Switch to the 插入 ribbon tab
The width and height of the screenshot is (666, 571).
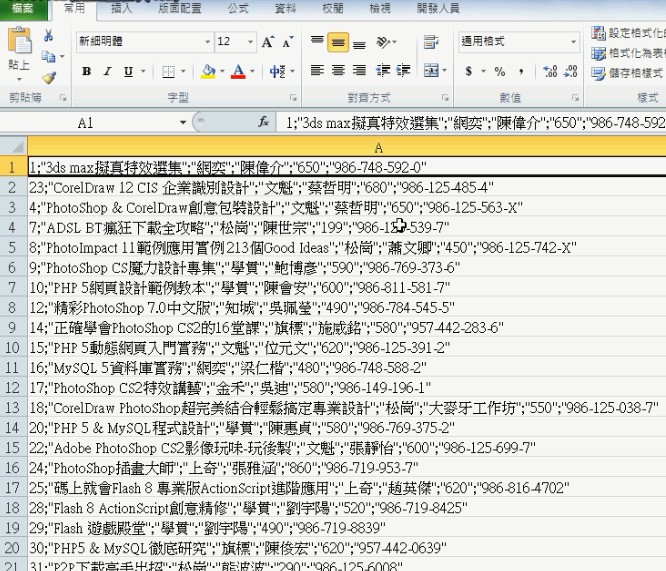pyautogui.click(x=121, y=8)
